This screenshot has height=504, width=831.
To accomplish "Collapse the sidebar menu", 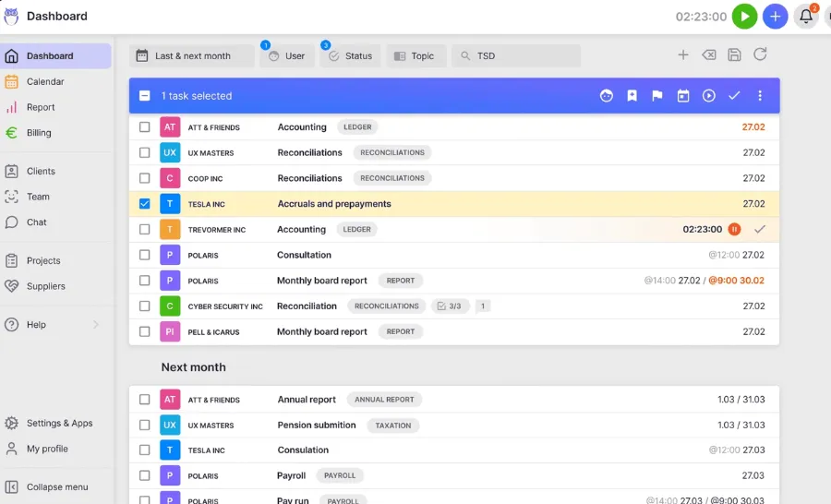I will click(55, 486).
